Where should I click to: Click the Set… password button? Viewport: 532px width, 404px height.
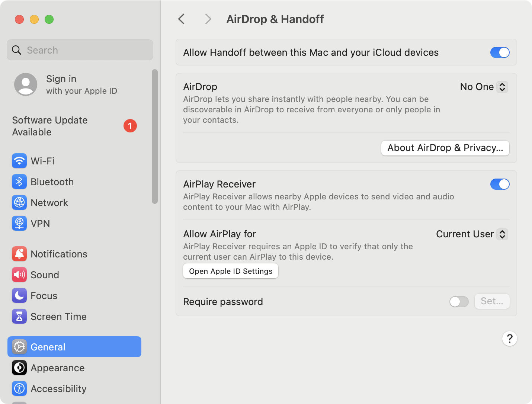coord(492,301)
